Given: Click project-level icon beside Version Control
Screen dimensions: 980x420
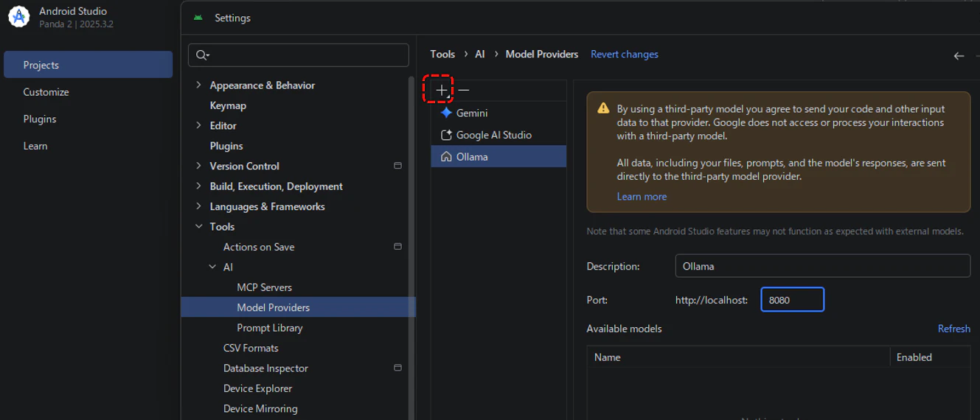Looking at the screenshot, I should pyautogui.click(x=397, y=166).
